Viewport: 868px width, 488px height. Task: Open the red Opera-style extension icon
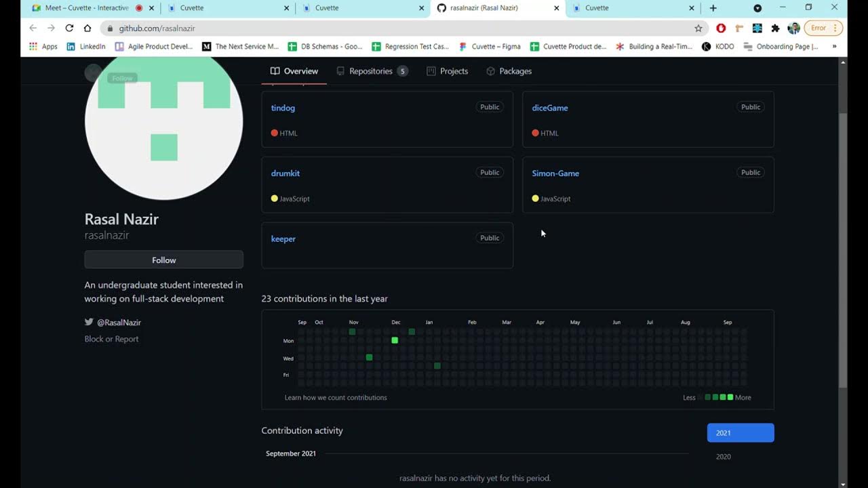721,28
